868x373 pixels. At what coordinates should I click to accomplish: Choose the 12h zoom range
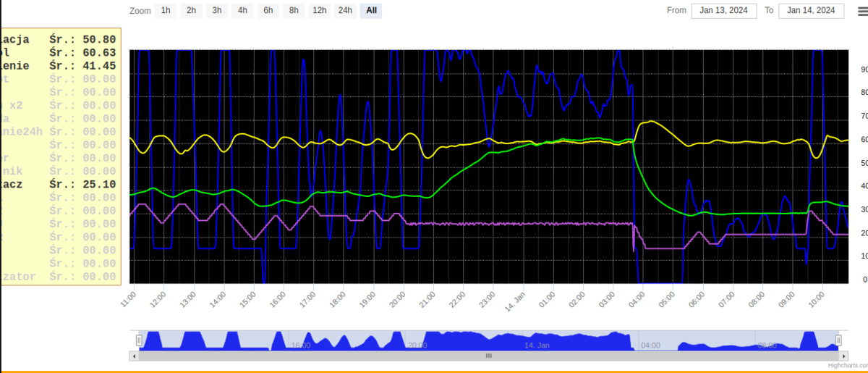[x=319, y=11]
